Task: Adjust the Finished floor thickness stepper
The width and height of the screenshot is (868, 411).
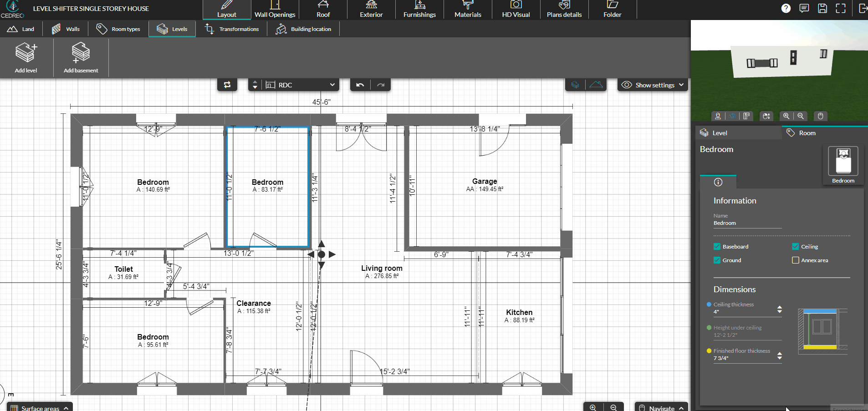Action: 780,356
